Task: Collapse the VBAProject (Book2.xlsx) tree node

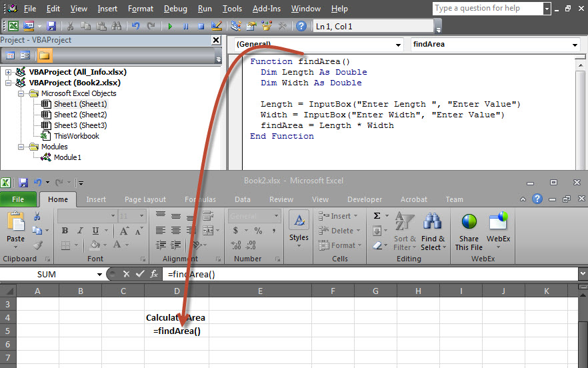Action: 8,83
